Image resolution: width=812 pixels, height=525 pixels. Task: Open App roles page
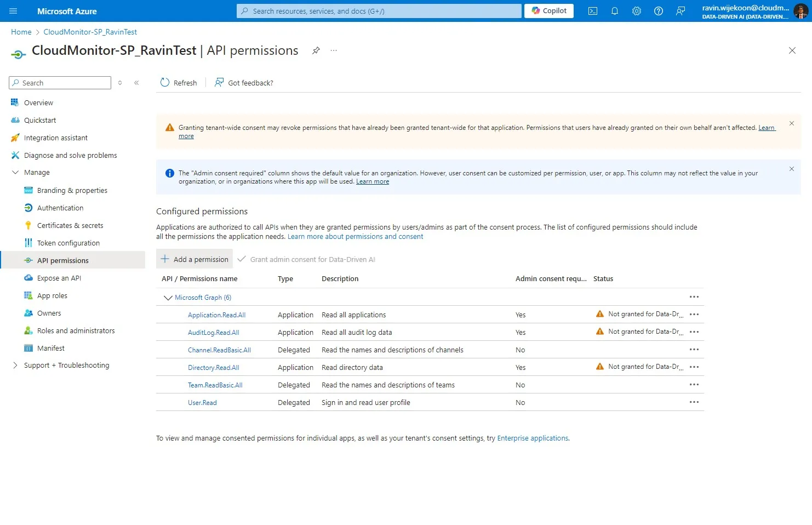click(52, 295)
